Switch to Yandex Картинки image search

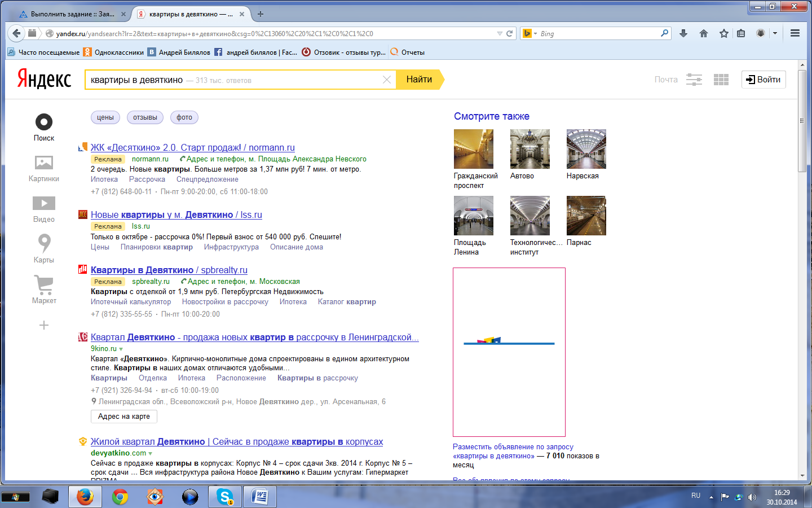tap(44, 169)
